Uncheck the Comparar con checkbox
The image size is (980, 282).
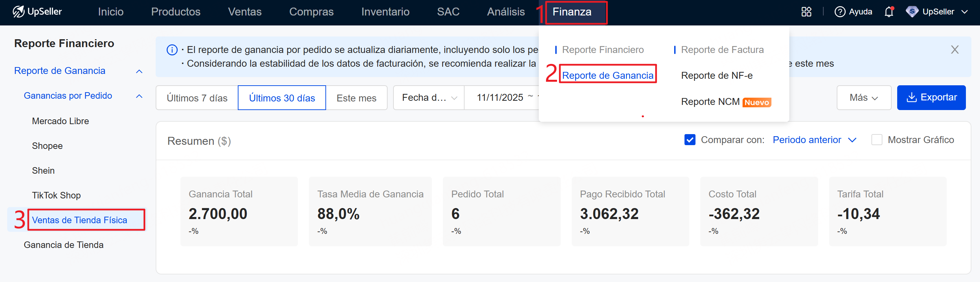(689, 140)
